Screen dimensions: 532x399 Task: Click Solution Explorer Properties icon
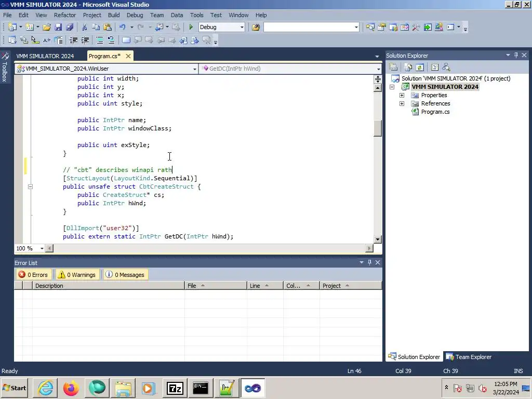393,67
